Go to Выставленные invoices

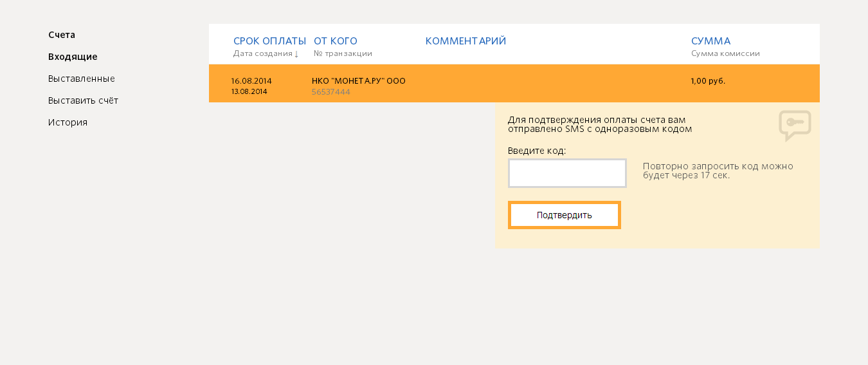(82, 79)
